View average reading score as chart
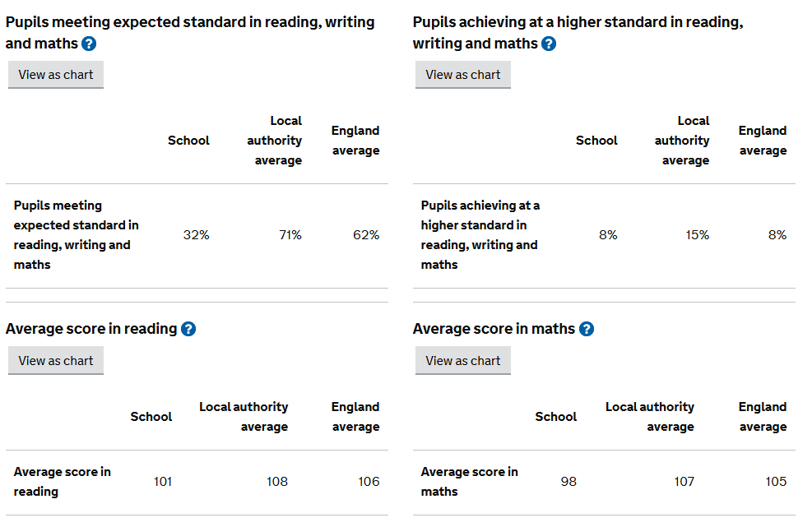Screen dimensions: 812x527 (56, 361)
